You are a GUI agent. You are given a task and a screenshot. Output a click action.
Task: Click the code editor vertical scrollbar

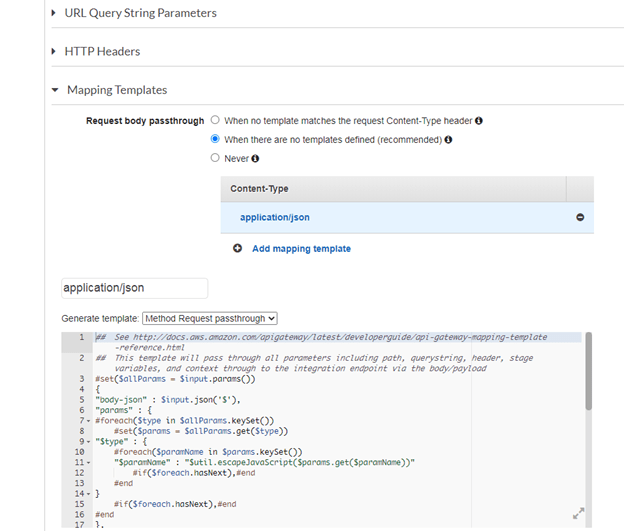click(588, 370)
